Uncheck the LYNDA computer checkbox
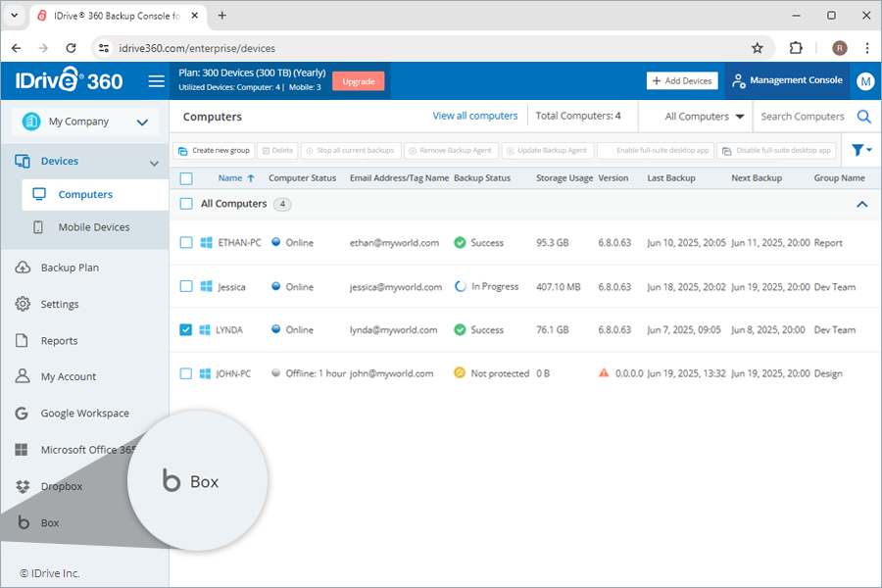 (186, 330)
